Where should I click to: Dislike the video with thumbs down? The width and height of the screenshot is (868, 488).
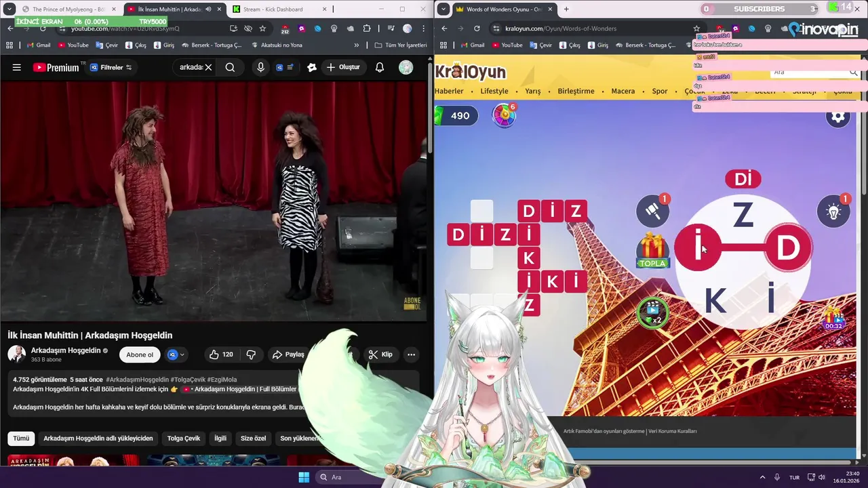coord(251,354)
